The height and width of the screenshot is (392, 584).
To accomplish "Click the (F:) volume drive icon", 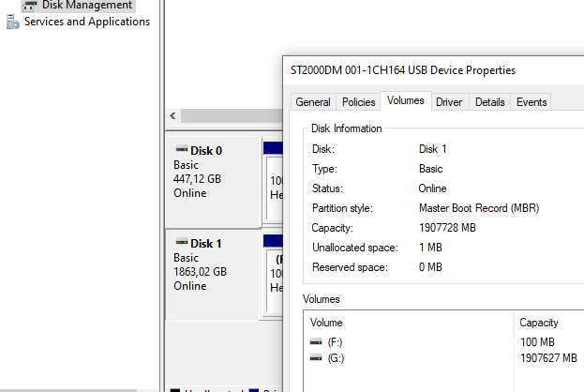I will (x=316, y=341).
